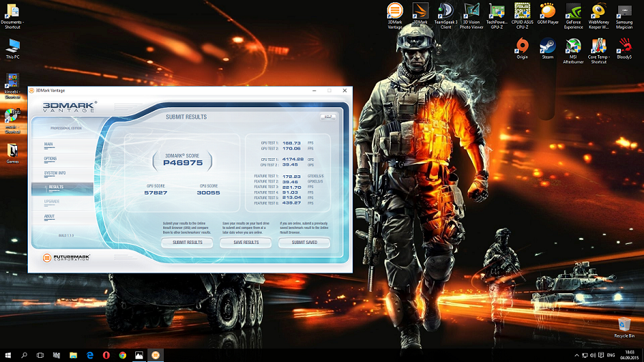Click the CPUID ASUS CPU-Z icon
The image size is (644, 362).
coord(522,11)
